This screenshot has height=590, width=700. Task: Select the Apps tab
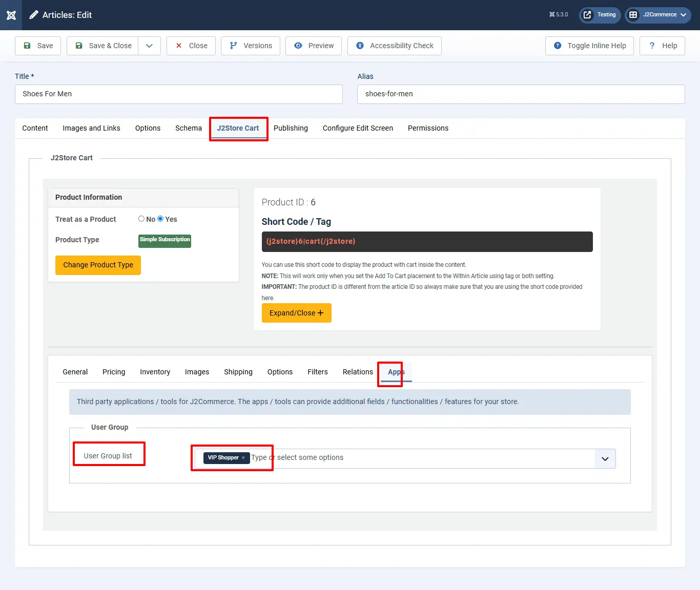point(396,372)
